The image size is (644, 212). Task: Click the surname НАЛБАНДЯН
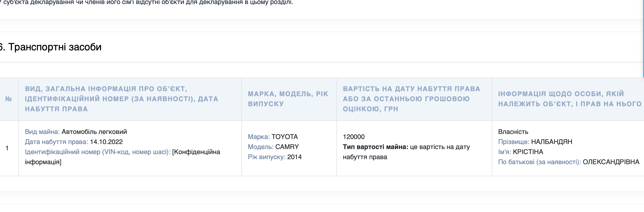pos(552,142)
